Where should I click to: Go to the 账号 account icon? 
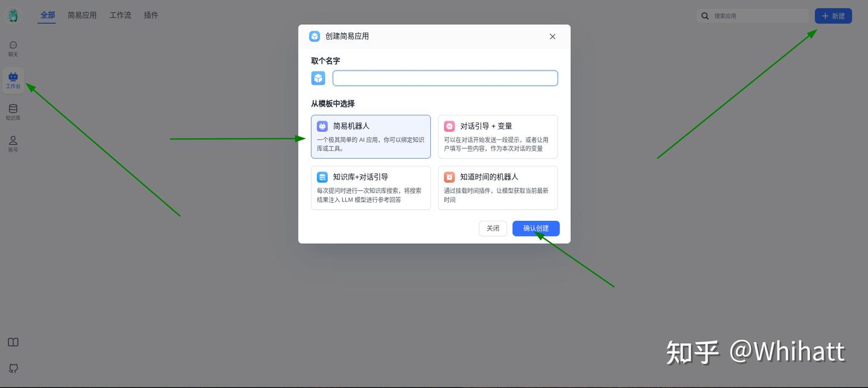click(13, 144)
